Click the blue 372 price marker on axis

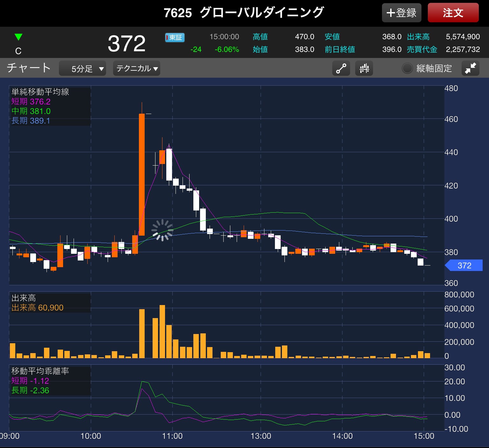464,266
